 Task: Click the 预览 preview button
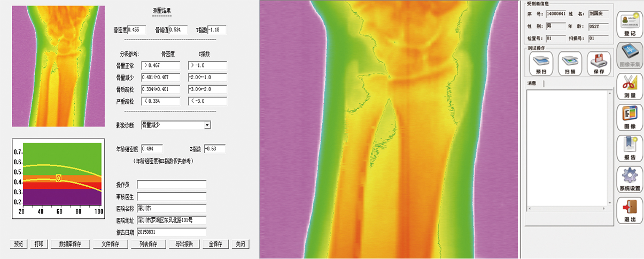[x=19, y=244]
